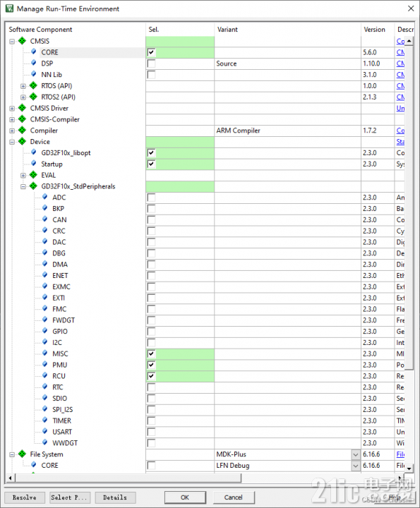The image size is (420, 508).
Task: Click the CMSIS-Compiler green diamond icon
Action: [x=22, y=119]
